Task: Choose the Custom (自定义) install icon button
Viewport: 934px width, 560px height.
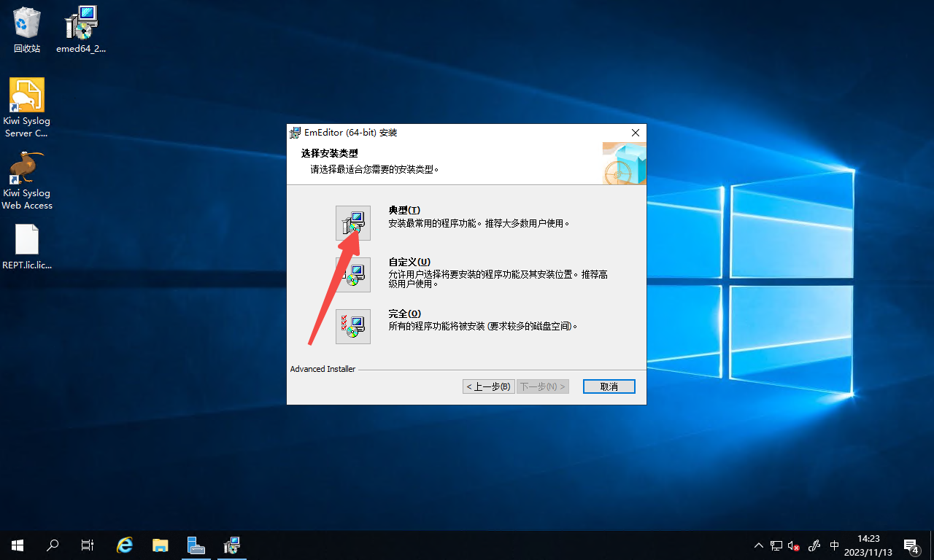Action: coord(353,275)
